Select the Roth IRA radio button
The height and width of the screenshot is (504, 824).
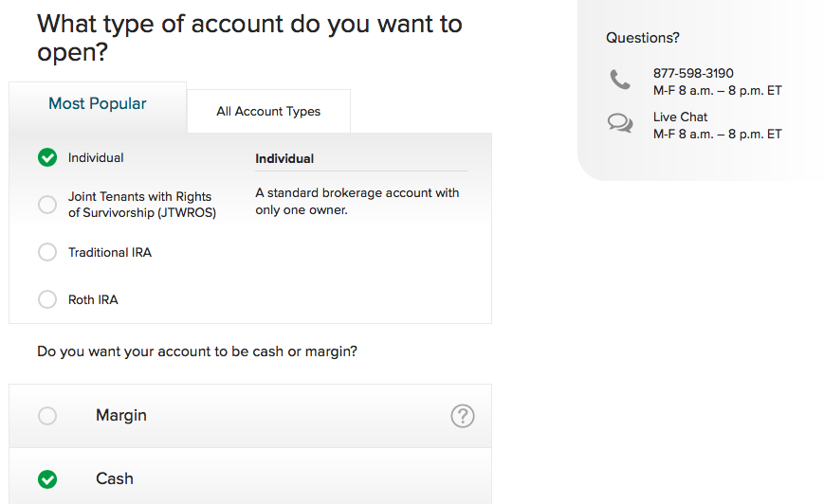(x=47, y=299)
